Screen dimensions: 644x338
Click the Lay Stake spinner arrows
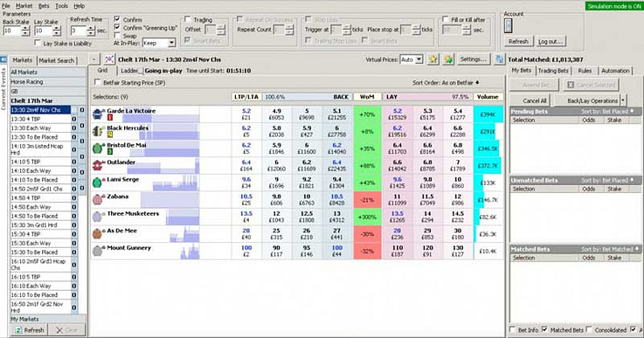57,31
